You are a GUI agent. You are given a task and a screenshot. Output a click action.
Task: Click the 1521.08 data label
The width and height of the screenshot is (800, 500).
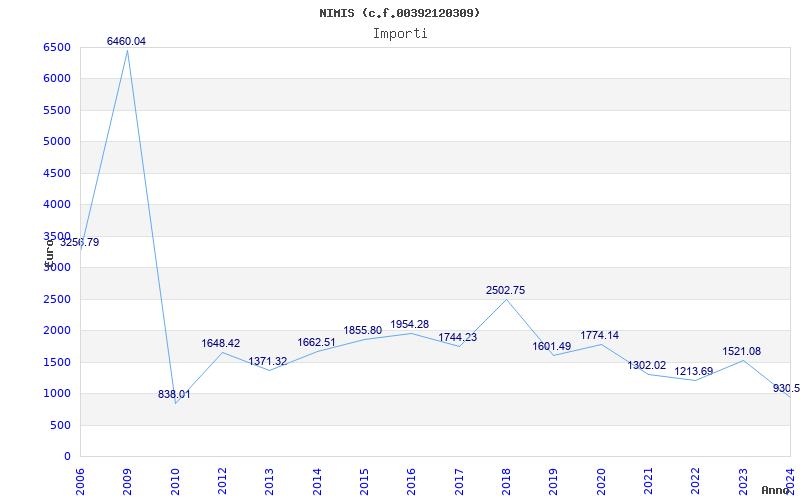[741, 352]
